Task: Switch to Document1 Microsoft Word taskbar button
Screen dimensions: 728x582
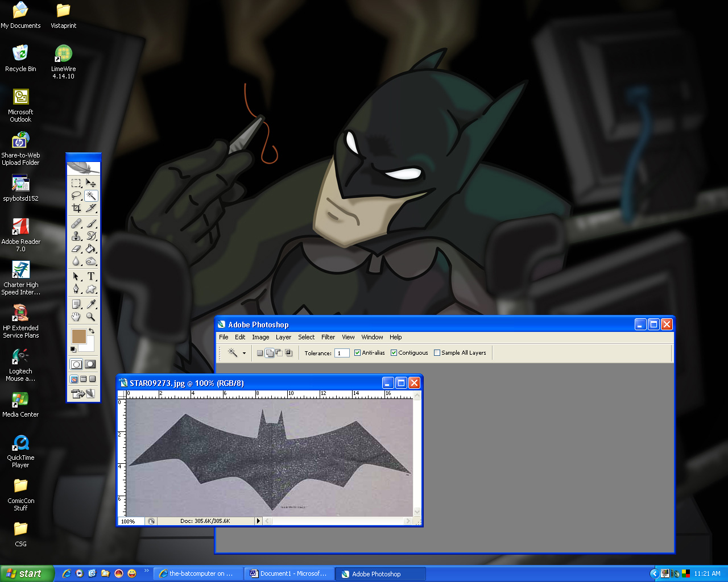Action: pos(289,573)
